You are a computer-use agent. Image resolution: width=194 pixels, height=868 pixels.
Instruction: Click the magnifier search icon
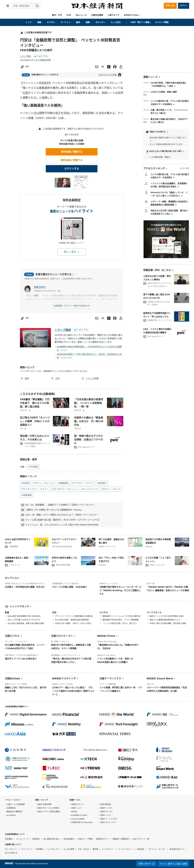[37, 6]
